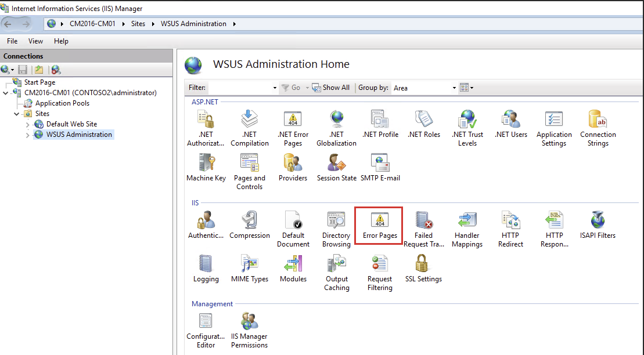Open Machine Key feature

206,168
